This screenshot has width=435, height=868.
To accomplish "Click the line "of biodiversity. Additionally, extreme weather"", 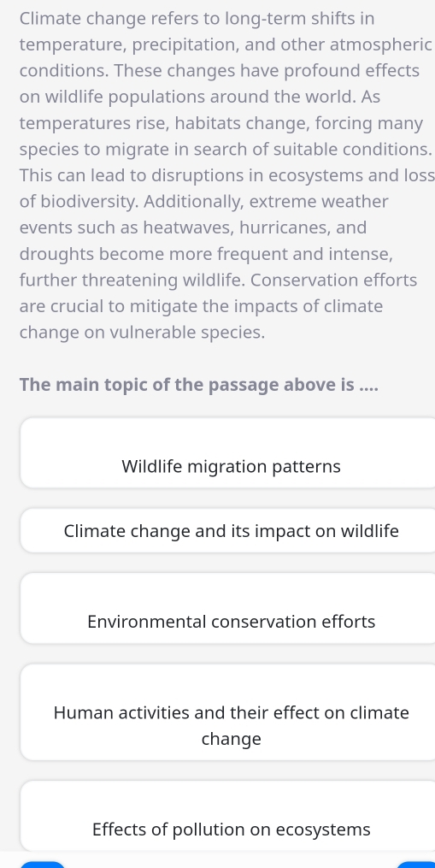I will [203, 202].
